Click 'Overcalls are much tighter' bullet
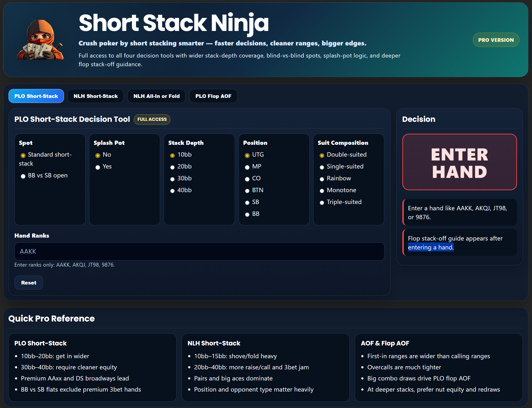 click(x=404, y=367)
